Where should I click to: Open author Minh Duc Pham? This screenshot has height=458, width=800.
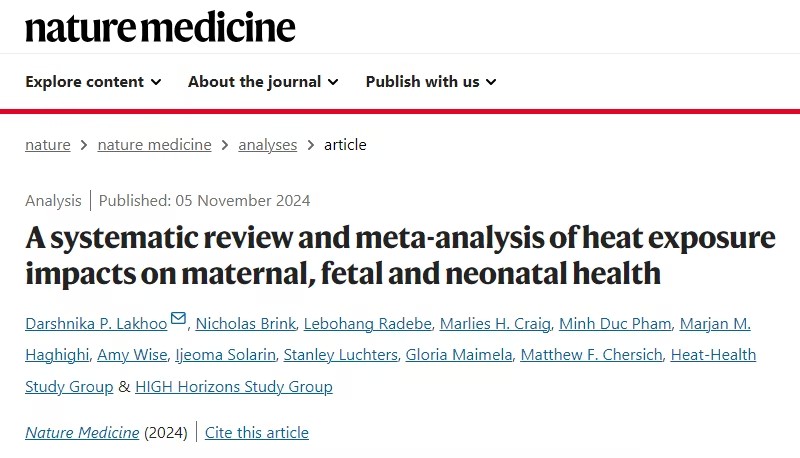[615, 324]
